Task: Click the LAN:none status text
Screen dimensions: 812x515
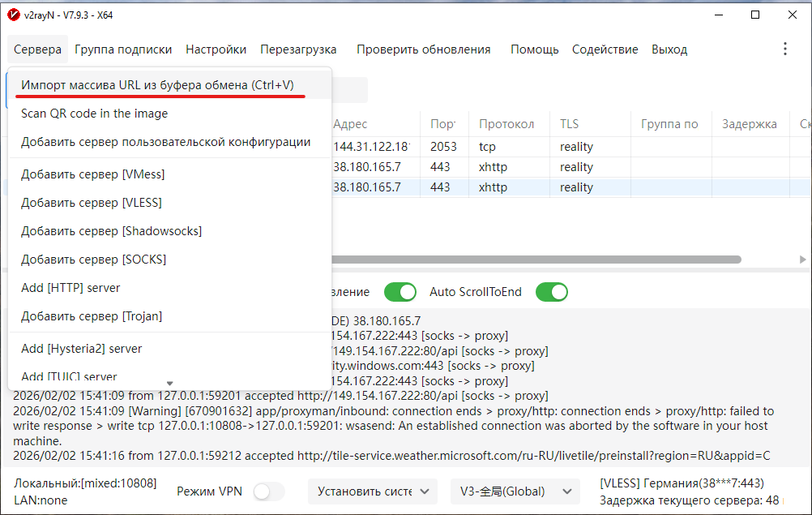Action: (x=41, y=500)
